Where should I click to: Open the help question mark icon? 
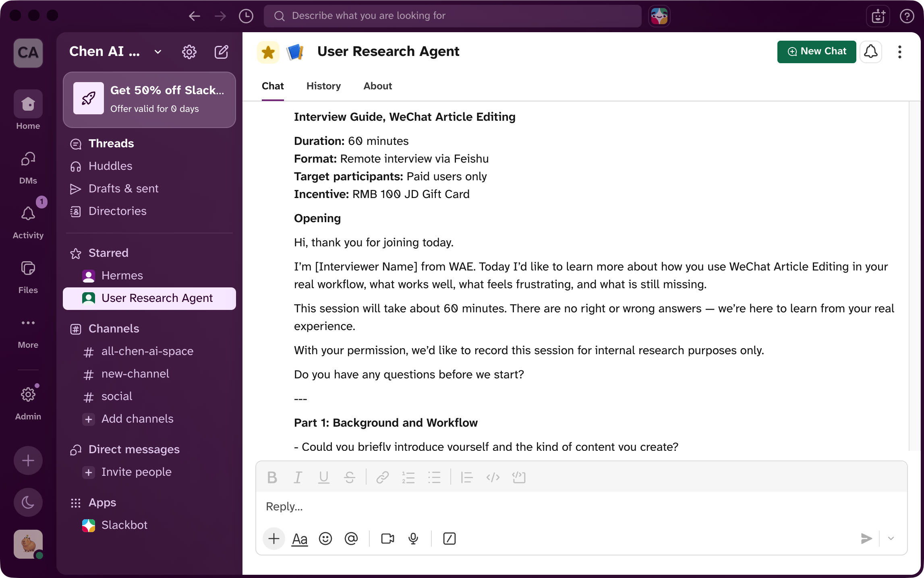pyautogui.click(x=907, y=16)
